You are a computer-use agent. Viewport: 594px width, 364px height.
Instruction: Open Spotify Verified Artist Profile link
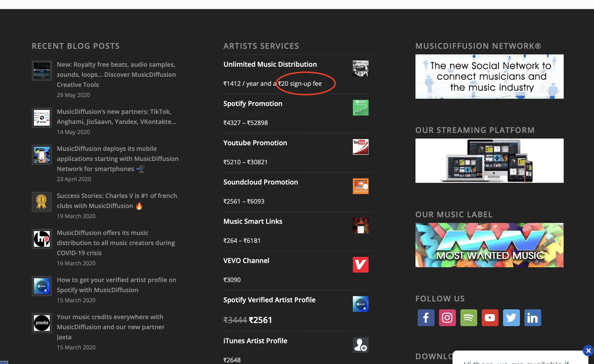[269, 300]
